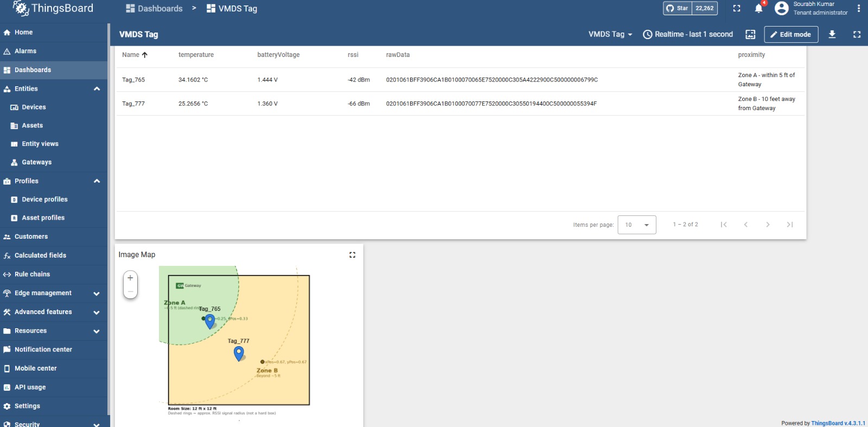
Task: Open the Settings sidebar item
Action: 54,406
